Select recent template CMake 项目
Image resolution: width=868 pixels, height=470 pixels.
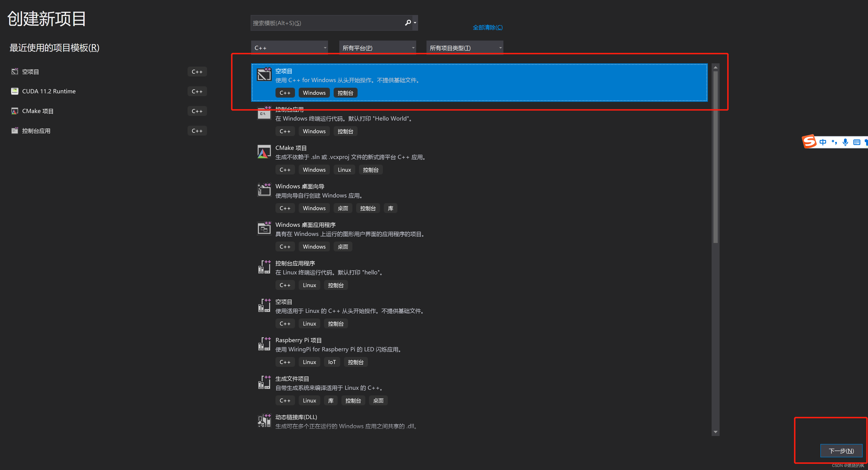pyautogui.click(x=109, y=111)
